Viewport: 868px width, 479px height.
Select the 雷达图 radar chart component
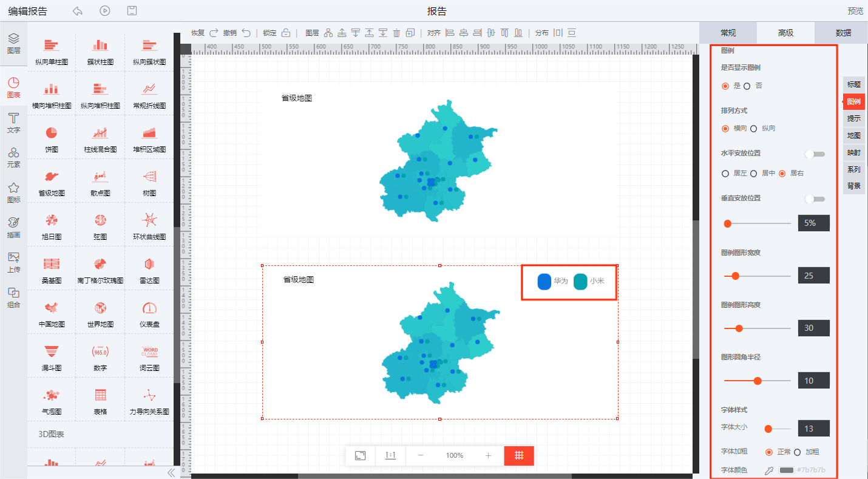coord(149,270)
